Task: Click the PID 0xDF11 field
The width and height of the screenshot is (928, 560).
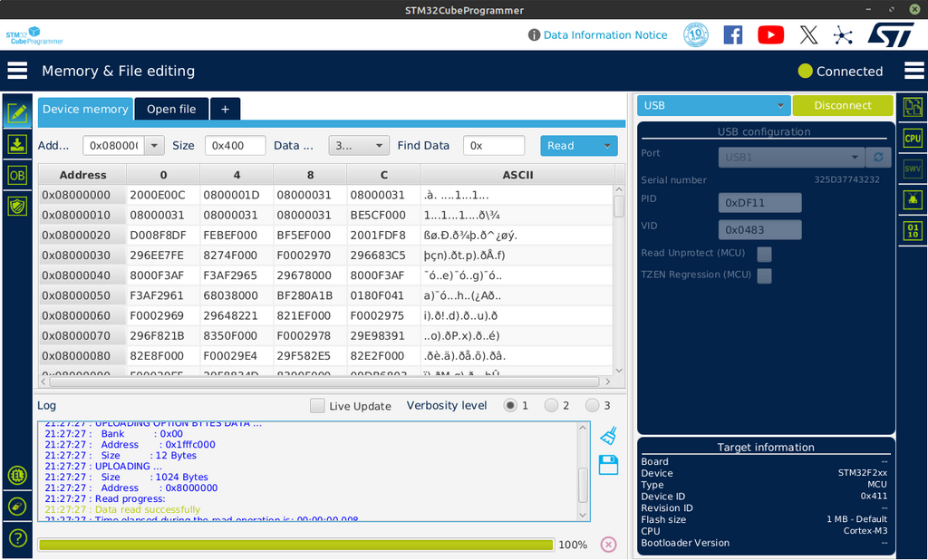Action: 760,202
